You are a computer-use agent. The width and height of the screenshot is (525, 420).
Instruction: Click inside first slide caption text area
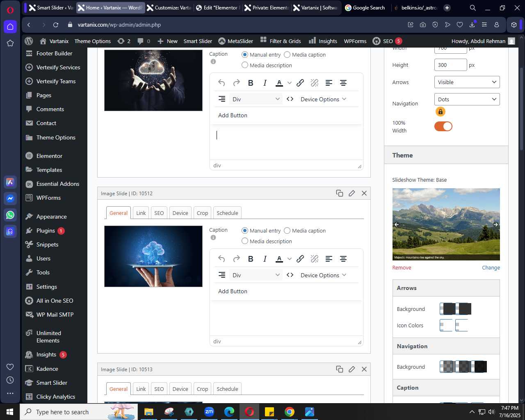click(x=286, y=142)
